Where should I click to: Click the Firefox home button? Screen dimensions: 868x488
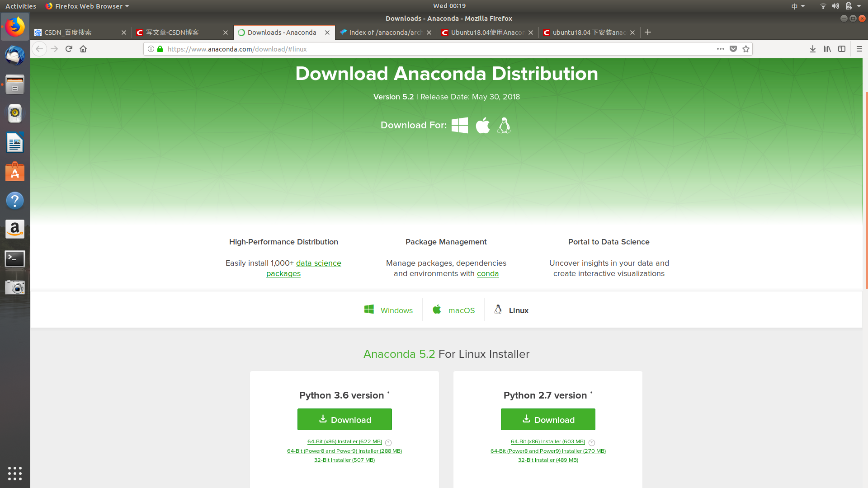tap(83, 49)
